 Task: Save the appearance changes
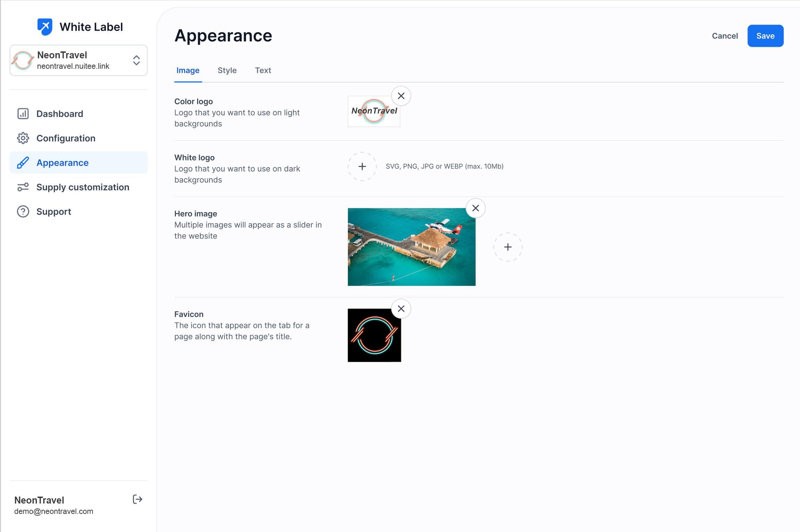(x=765, y=36)
